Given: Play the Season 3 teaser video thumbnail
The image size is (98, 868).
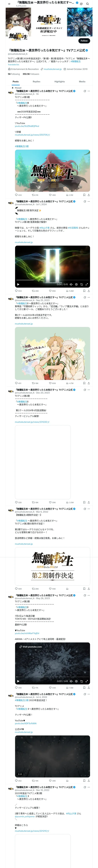Looking at the screenshot, I should point(52,171).
